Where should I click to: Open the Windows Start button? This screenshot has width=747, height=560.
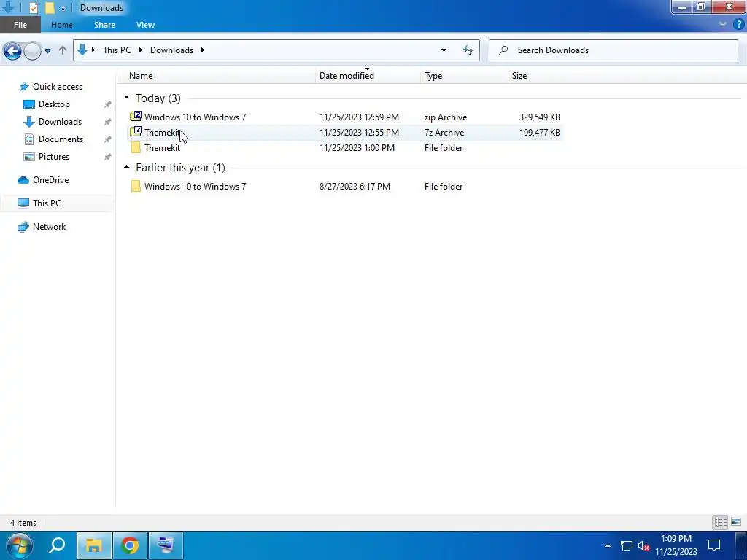tap(20, 545)
